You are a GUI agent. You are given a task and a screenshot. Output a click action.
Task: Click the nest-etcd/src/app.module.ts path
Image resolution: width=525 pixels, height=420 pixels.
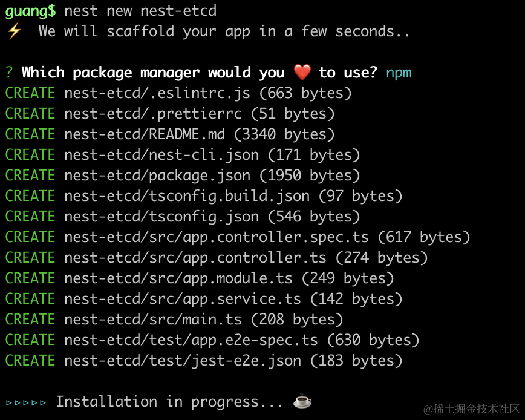[178, 278]
